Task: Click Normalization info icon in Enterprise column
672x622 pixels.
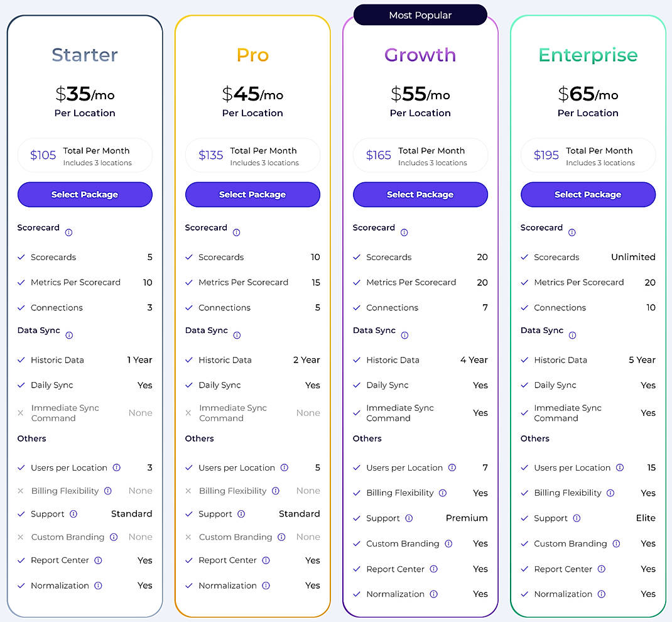Action: pos(601,594)
